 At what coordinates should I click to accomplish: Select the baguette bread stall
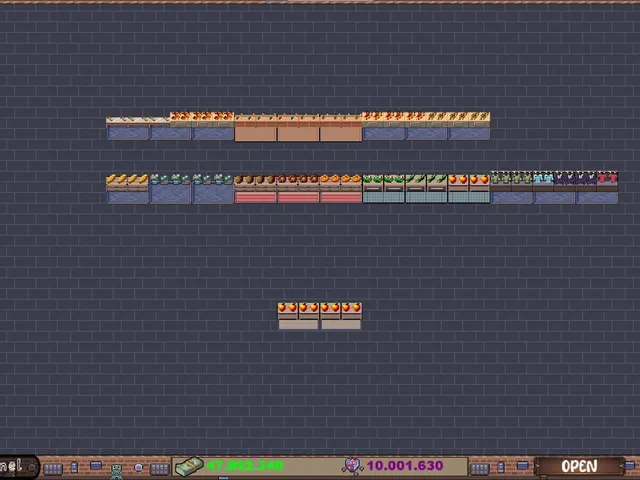point(127,188)
